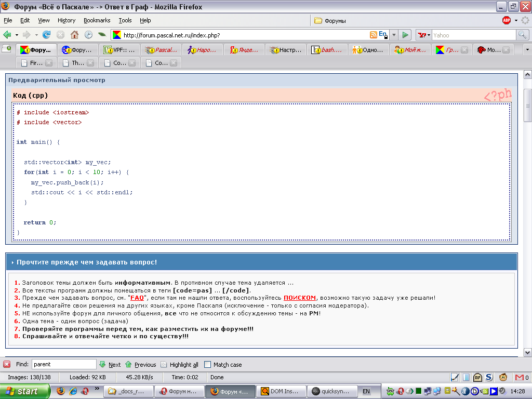Image resolution: width=532 pixels, height=399 pixels.
Task: Click Find Next button
Action: point(110,365)
